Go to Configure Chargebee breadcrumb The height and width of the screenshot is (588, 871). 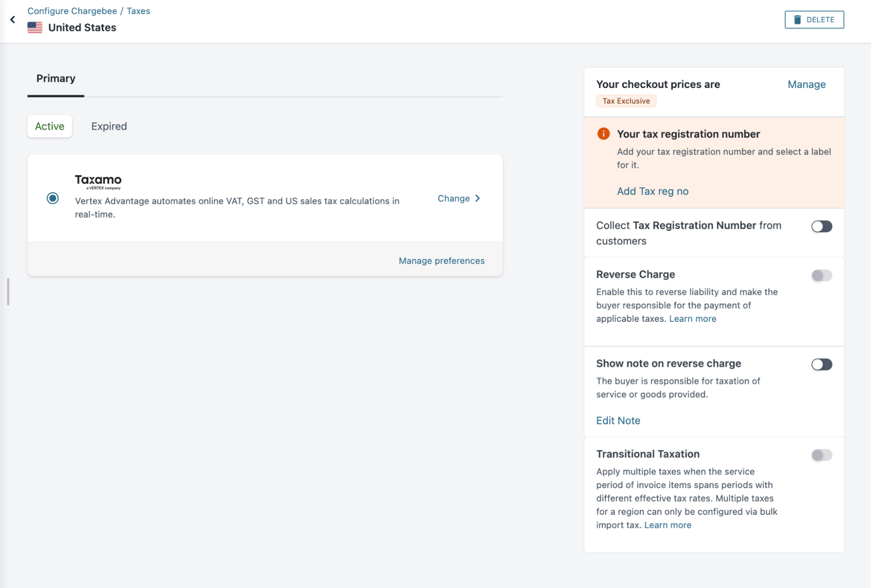72,11
